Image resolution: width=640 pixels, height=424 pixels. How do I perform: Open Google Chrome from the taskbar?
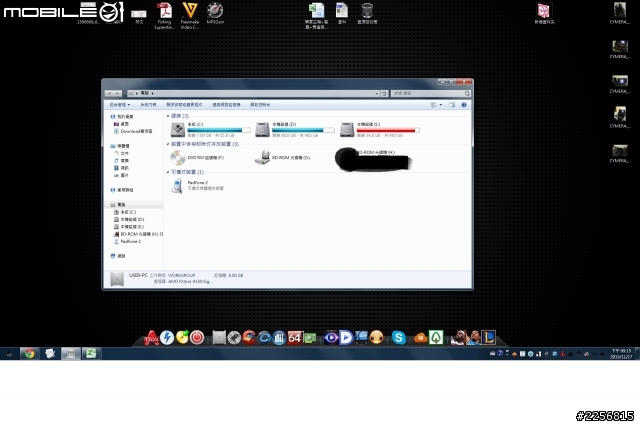tap(29, 353)
